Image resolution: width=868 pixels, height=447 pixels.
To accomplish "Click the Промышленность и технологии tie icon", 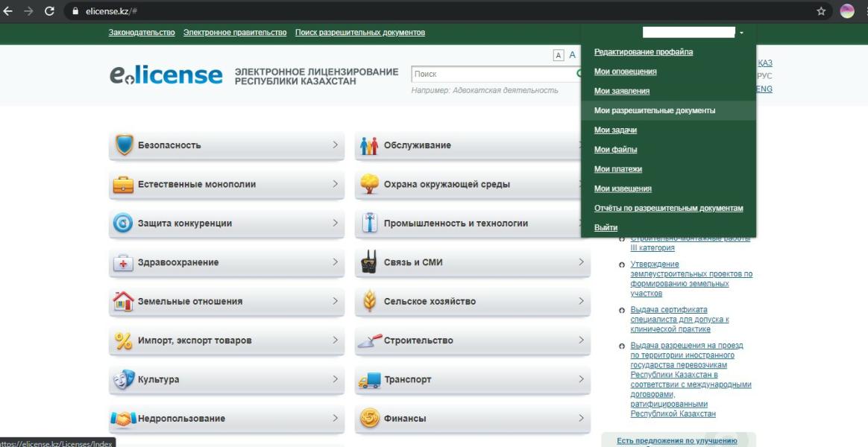I will [369, 223].
